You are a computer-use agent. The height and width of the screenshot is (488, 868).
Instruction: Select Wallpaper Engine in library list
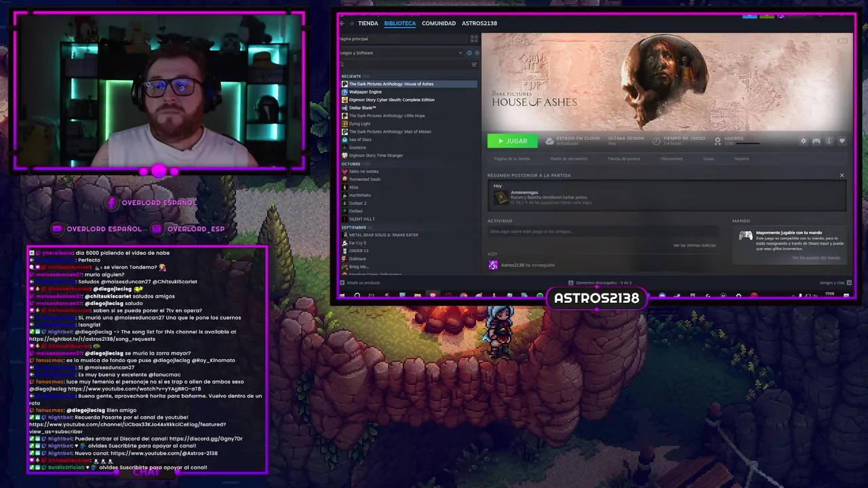[409, 91]
